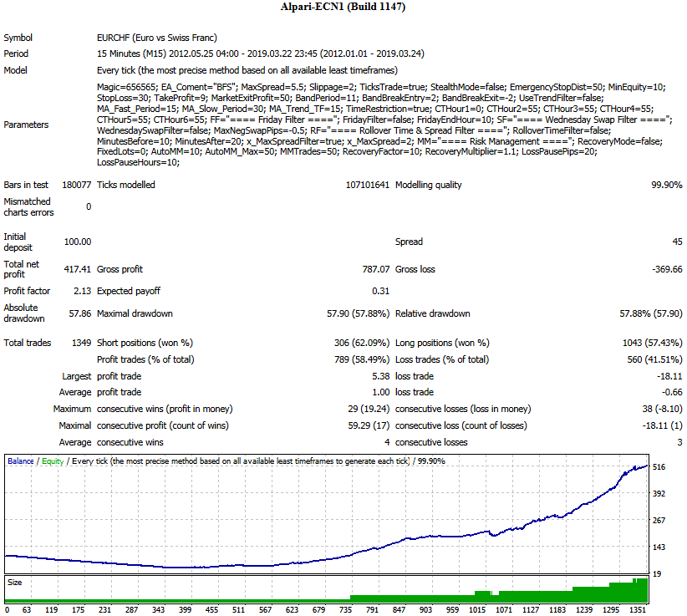Image resolution: width=687 pixels, height=616 pixels.
Task: Click the blue Balance legend label
Action: 21,461
